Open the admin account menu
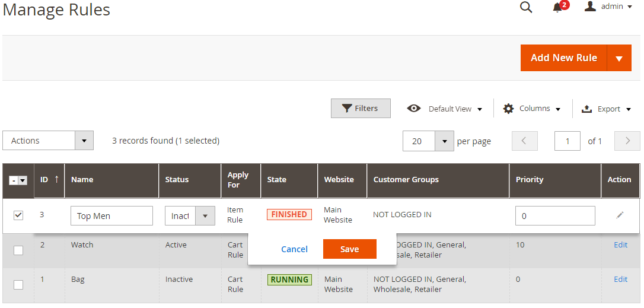This screenshot has width=644, height=308. click(608, 7)
